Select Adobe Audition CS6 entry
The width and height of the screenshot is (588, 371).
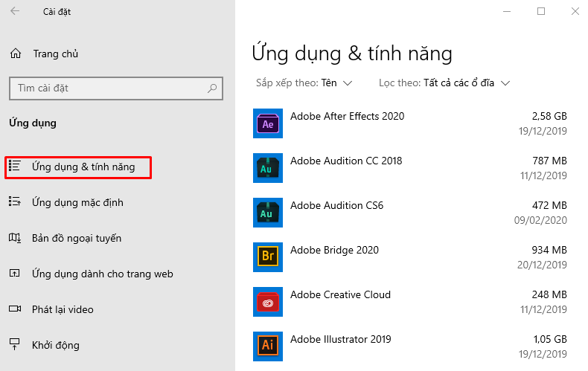pyautogui.click(x=410, y=213)
